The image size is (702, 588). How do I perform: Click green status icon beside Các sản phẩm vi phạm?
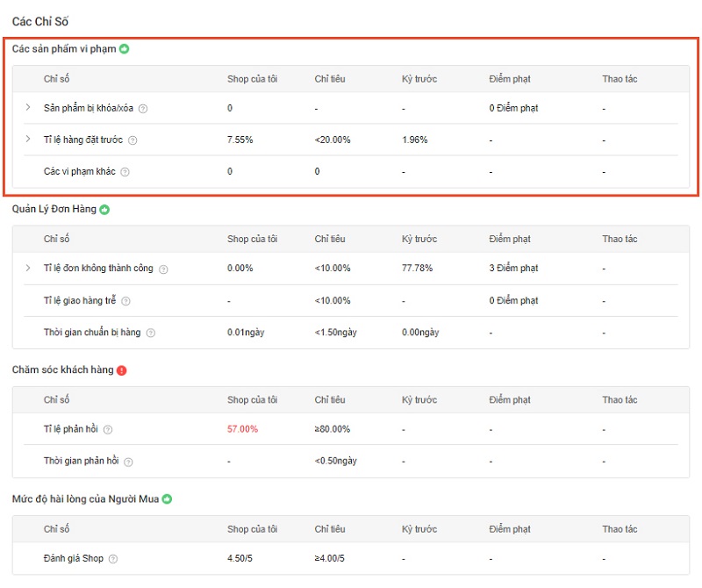125,49
